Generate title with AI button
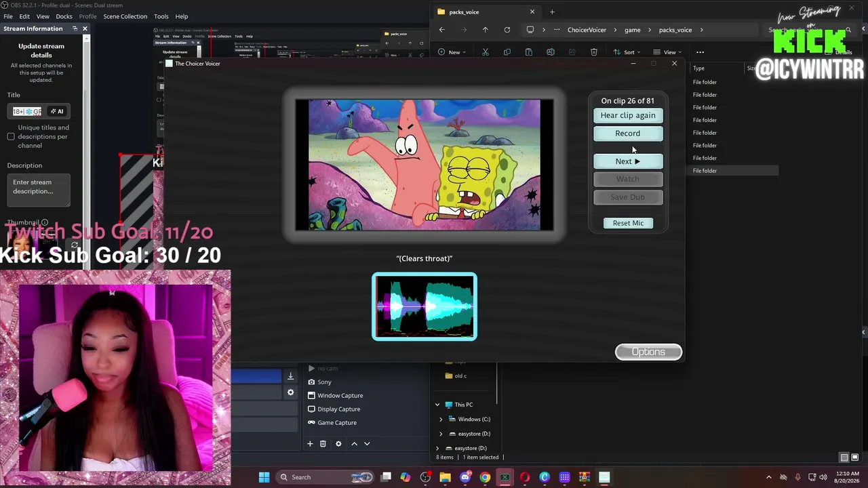Screen dimensions: 868x488 [x=57, y=111]
